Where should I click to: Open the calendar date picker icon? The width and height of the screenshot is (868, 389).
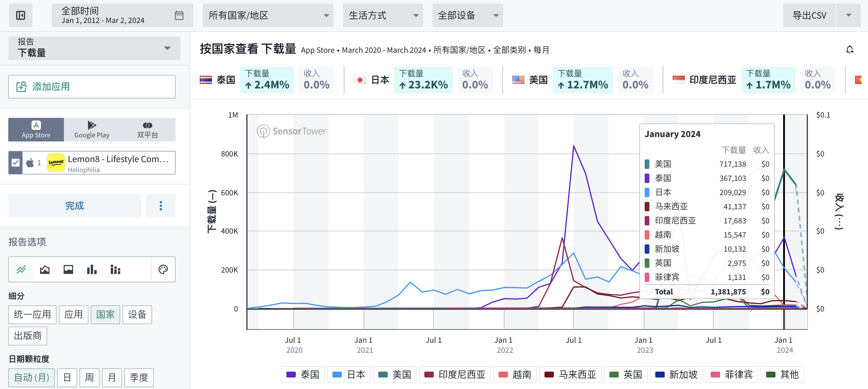coord(179,15)
